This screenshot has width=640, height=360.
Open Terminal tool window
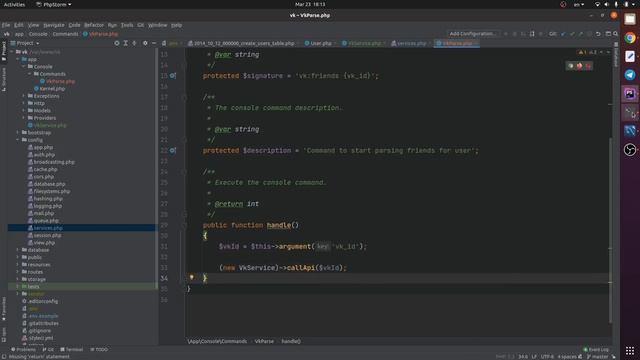click(x=71, y=349)
